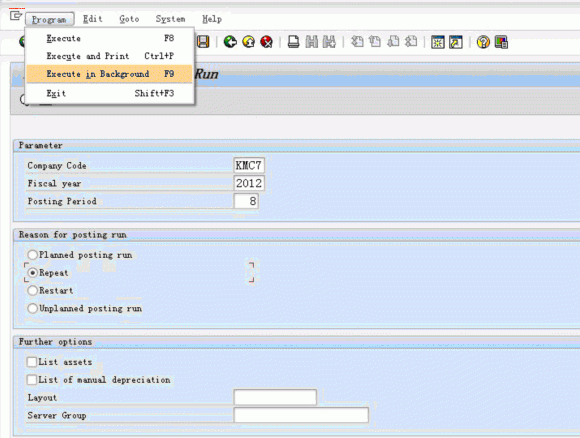This screenshot has width=580, height=438.
Task: Open the System menu
Action: (x=170, y=19)
